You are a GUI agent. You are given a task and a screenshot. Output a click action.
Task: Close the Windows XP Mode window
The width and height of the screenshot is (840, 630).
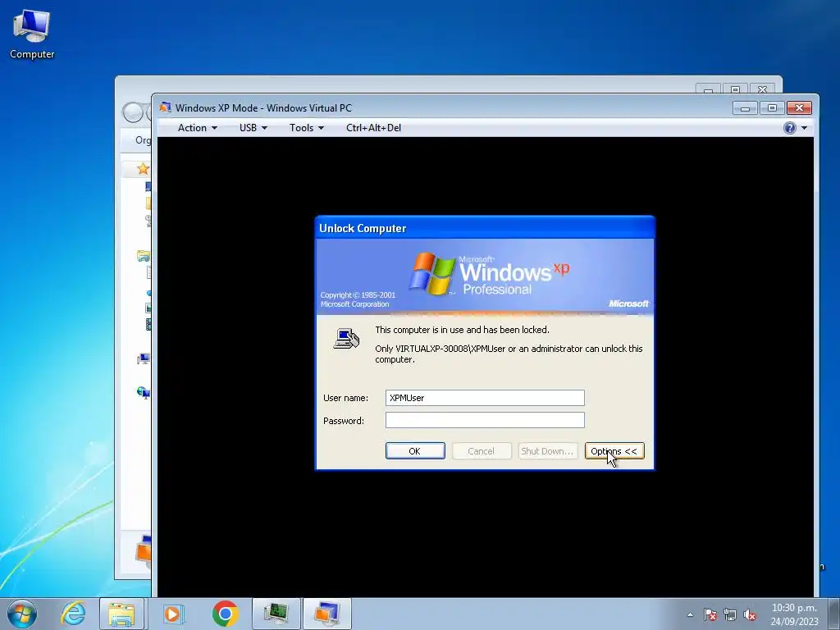point(799,107)
